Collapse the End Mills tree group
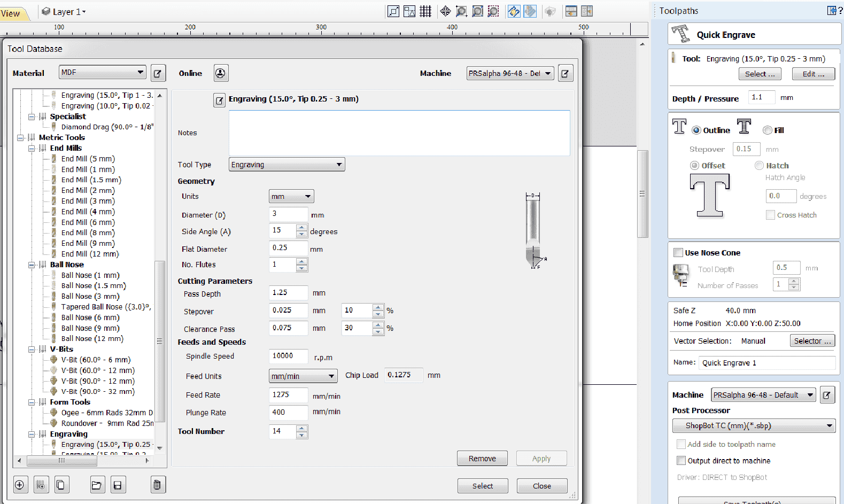Image resolution: width=844 pixels, height=504 pixels. (x=32, y=148)
